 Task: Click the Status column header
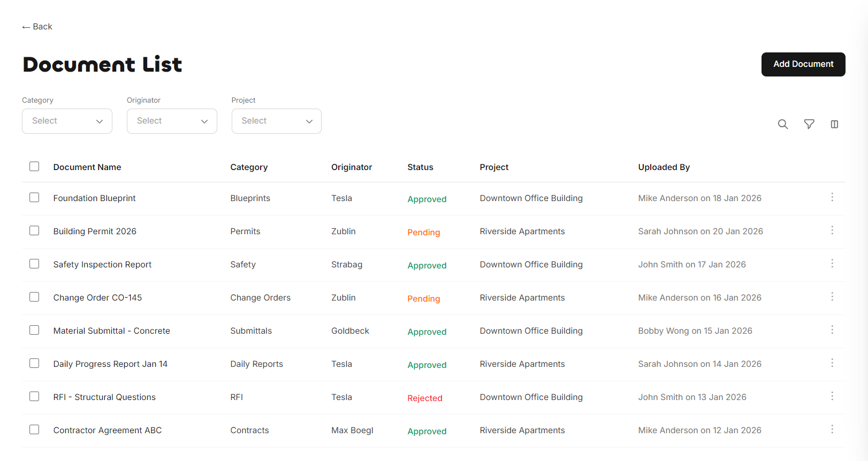pos(420,167)
